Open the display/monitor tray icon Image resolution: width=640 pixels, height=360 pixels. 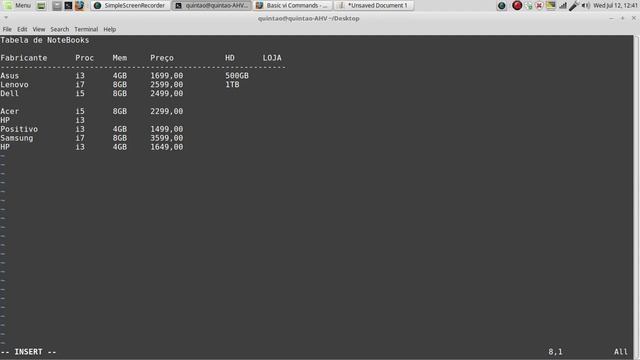point(551,5)
